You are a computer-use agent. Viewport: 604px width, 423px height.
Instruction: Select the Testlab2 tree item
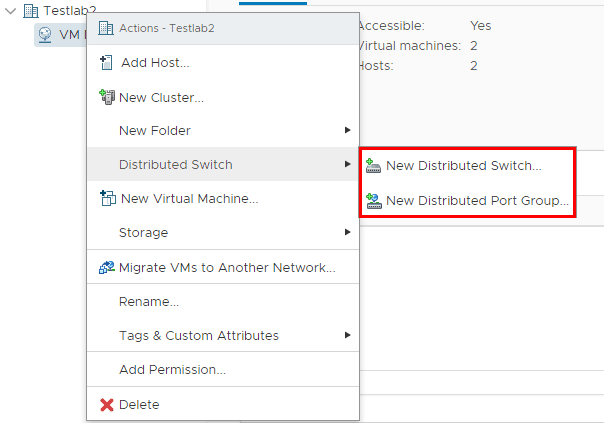coord(69,10)
